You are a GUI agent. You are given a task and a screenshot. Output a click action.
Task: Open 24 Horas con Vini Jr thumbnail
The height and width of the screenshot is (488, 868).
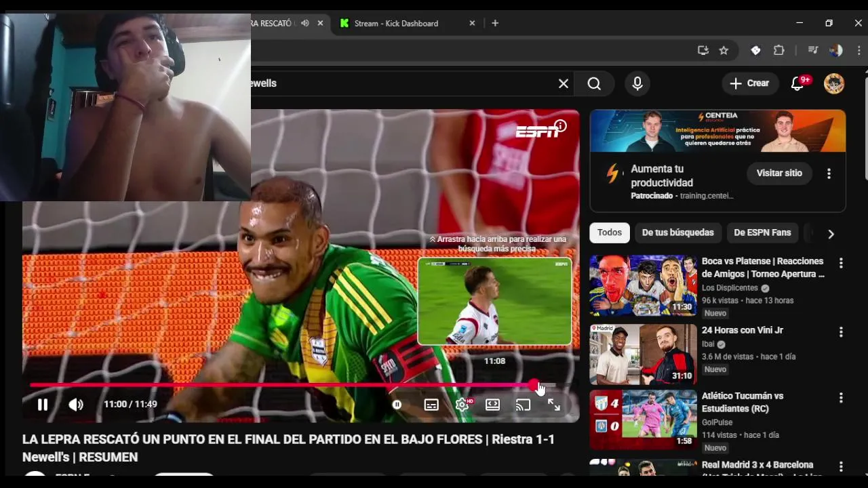643,354
